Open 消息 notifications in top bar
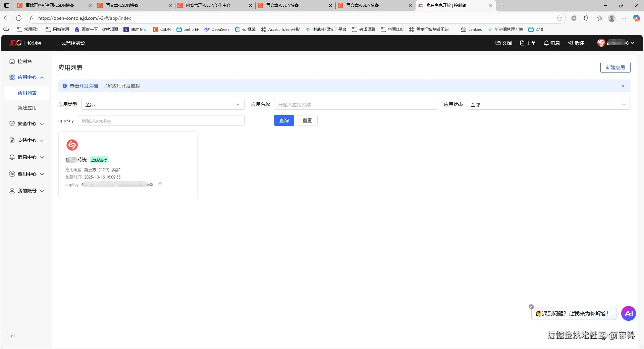The image size is (644, 349). [x=552, y=43]
